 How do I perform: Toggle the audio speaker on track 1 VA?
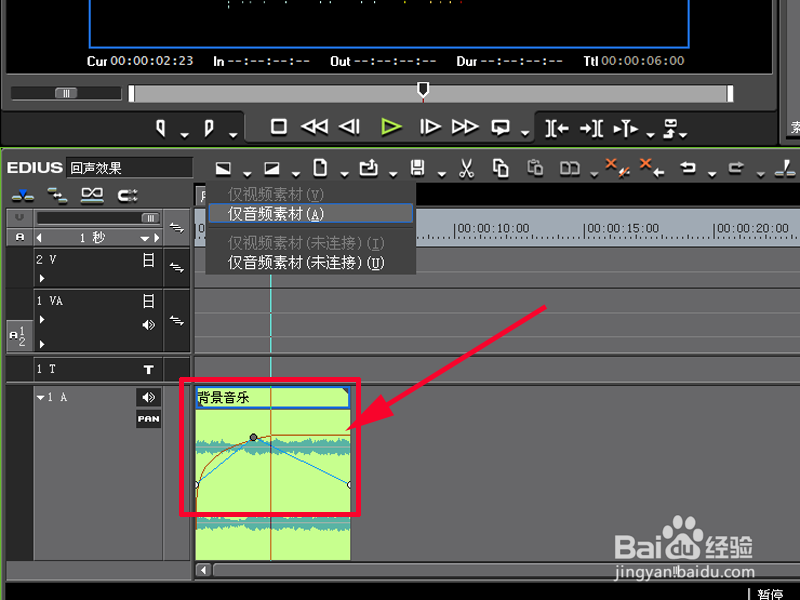coord(147,322)
